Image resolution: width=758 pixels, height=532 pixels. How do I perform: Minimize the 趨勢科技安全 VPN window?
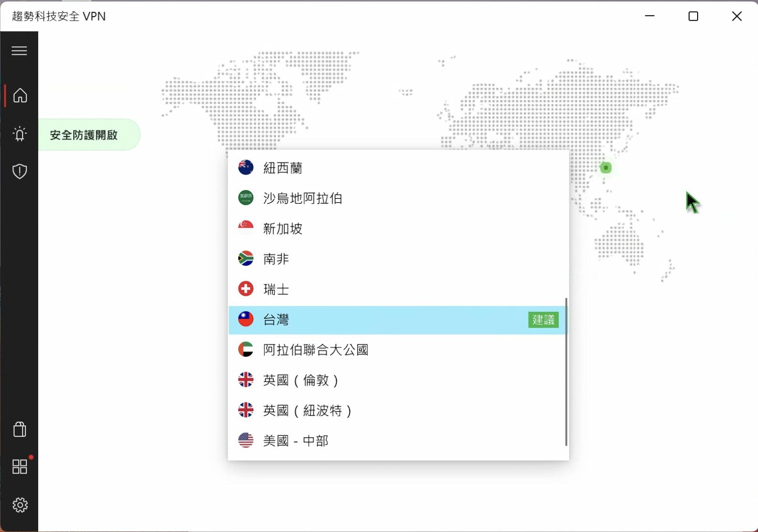(x=650, y=16)
